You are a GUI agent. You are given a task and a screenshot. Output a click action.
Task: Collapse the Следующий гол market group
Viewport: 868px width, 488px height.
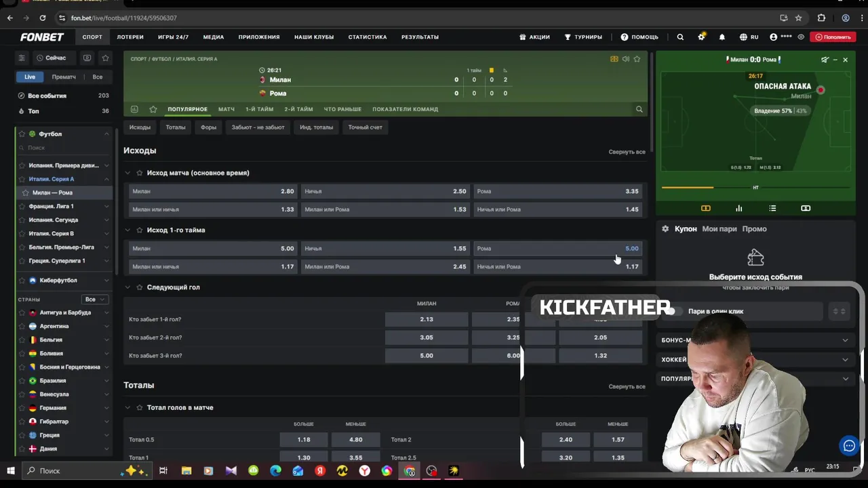pyautogui.click(x=127, y=287)
